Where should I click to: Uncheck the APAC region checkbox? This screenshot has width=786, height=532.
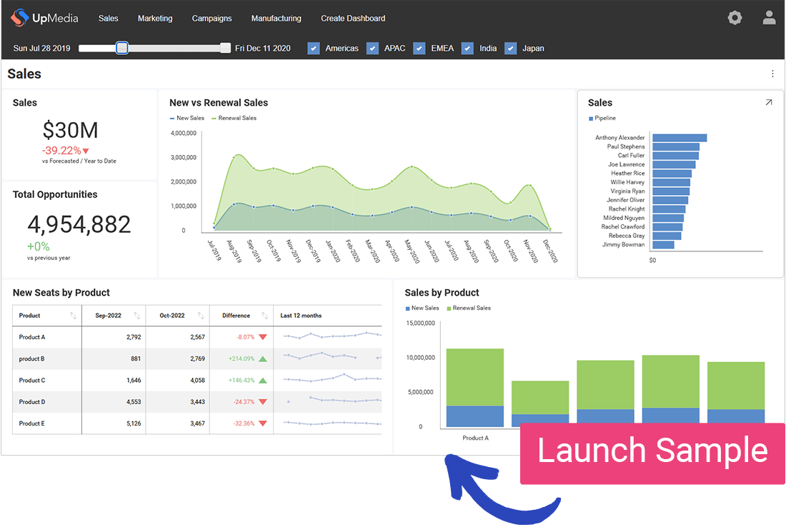(372, 48)
